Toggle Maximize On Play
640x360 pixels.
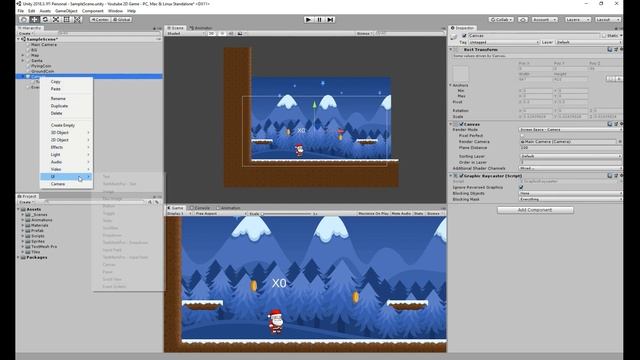[x=373, y=213]
